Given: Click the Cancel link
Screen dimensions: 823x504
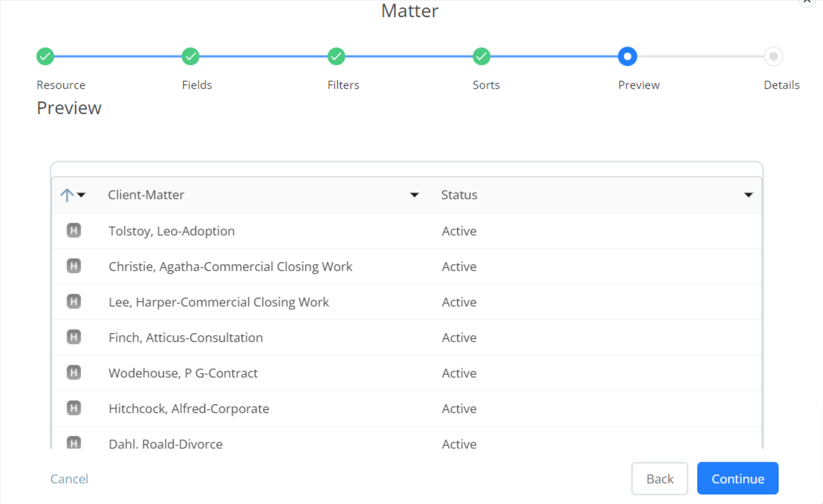Looking at the screenshot, I should [70, 479].
